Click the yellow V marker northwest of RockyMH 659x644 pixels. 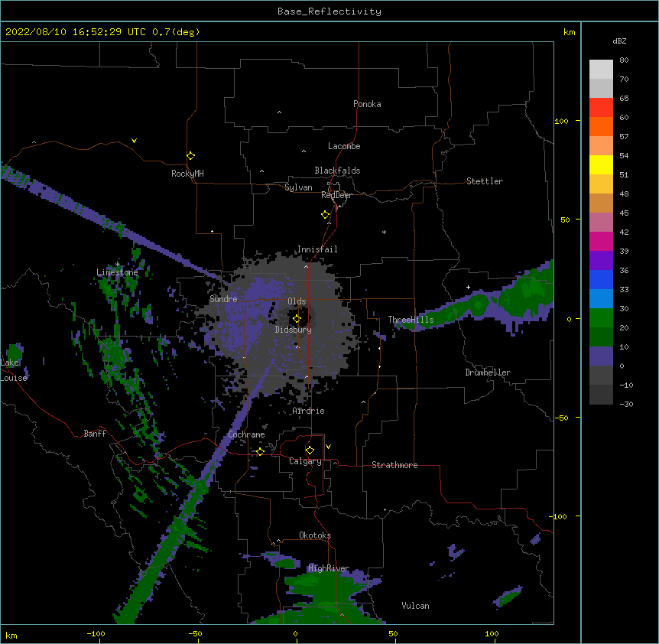pyautogui.click(x=134, y=141)
